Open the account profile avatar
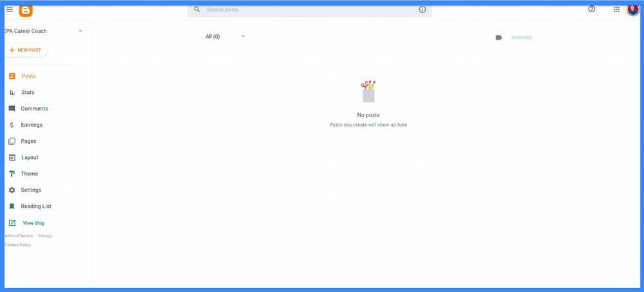644x292 pixels. (x=632, y=10)
